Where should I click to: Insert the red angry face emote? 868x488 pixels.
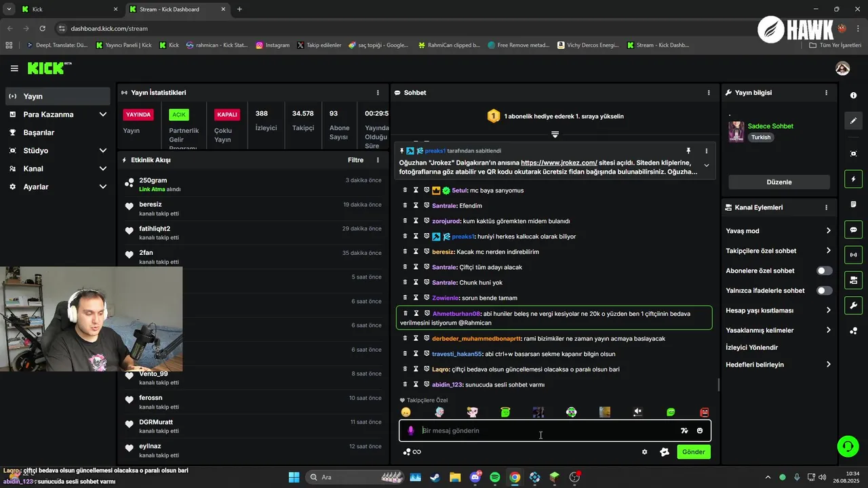point(705,412)
